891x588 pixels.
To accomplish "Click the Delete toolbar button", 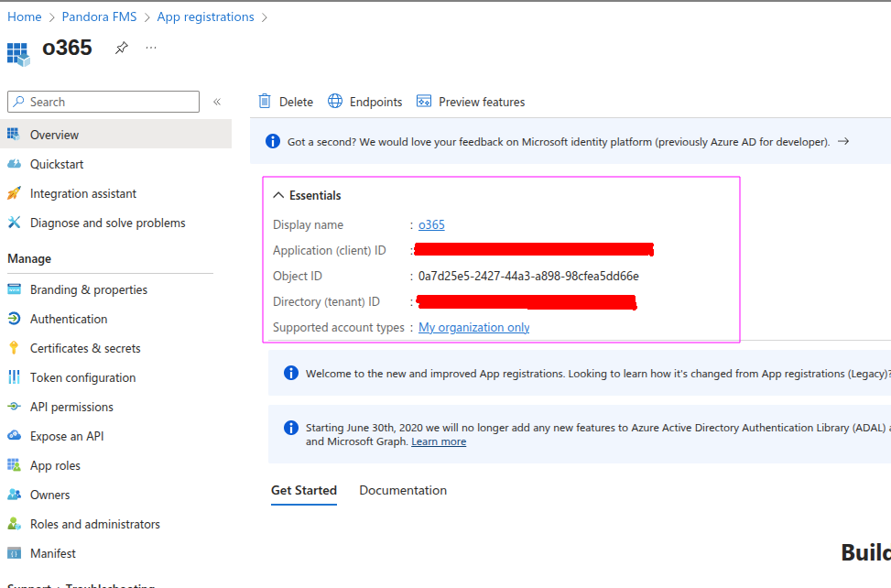I will point(286,102).
